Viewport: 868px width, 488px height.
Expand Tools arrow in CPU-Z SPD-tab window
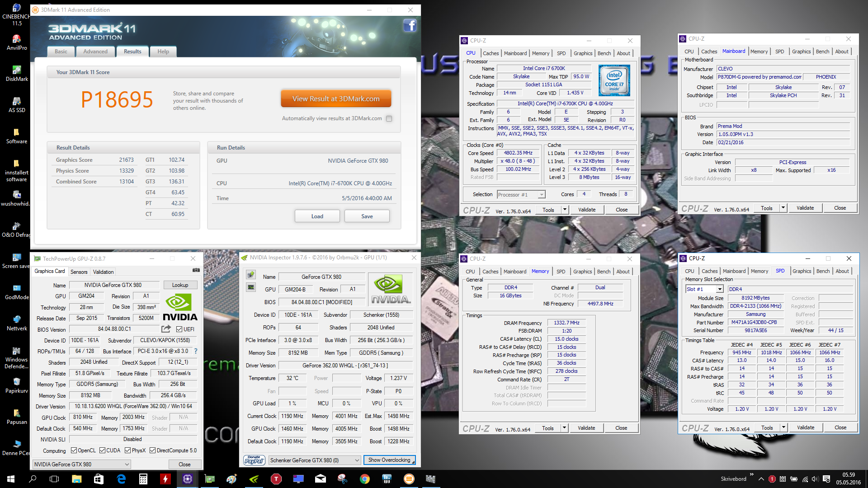coord(783,427)
